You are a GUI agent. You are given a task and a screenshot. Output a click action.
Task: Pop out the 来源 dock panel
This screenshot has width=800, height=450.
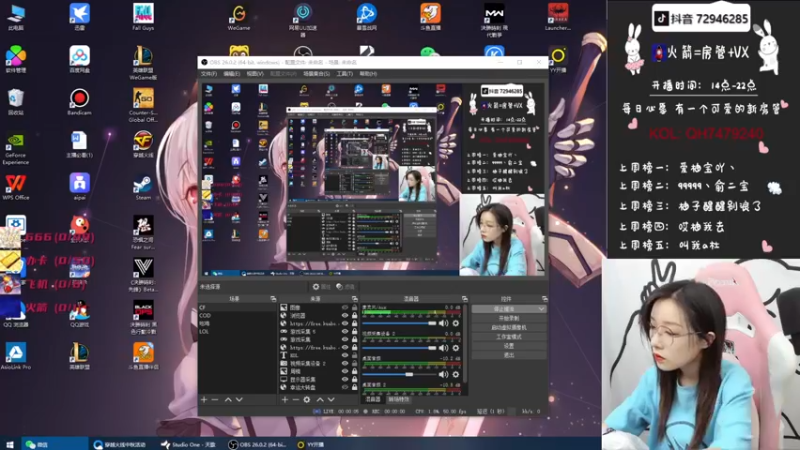355,299
